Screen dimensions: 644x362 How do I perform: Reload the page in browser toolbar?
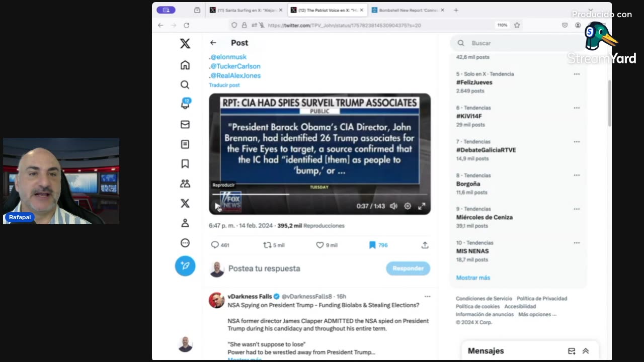pos(186,25)
